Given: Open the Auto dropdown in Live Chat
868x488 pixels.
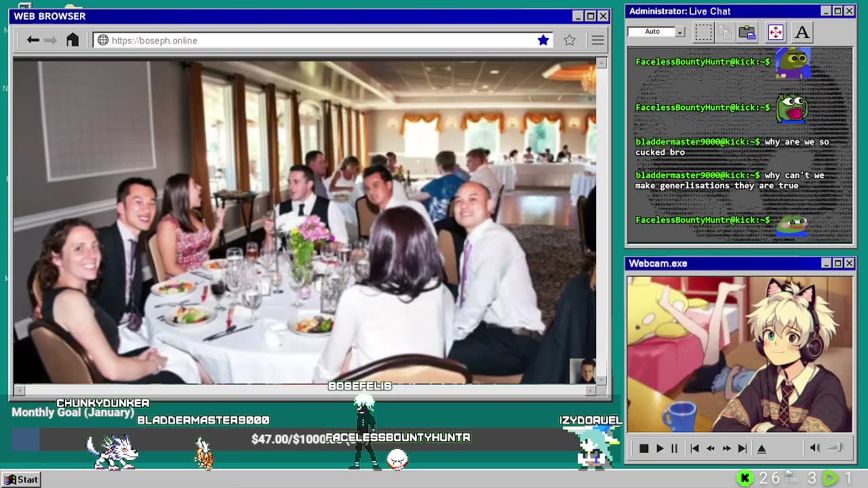Looking at the screenshot, I should 680,32.
